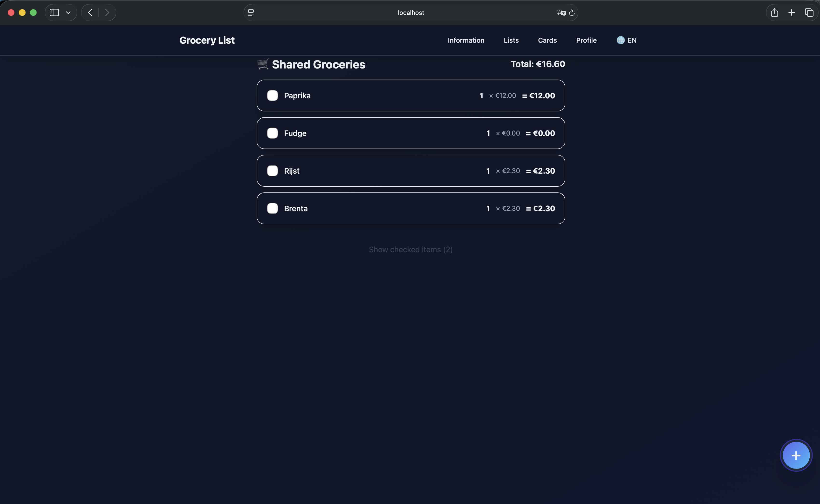Click the shopping cart icon beside Shared Groceries
820x504 pixels.
point(263,64)
